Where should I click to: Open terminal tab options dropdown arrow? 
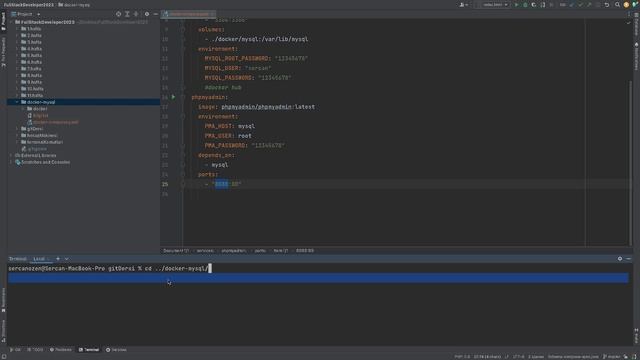point(67,259)
